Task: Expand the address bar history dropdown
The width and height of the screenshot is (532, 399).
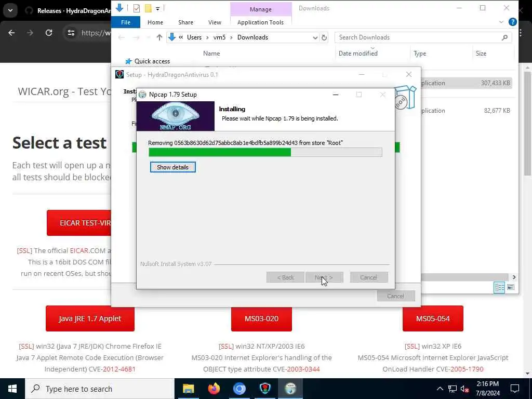Action: tap(315, 37)
